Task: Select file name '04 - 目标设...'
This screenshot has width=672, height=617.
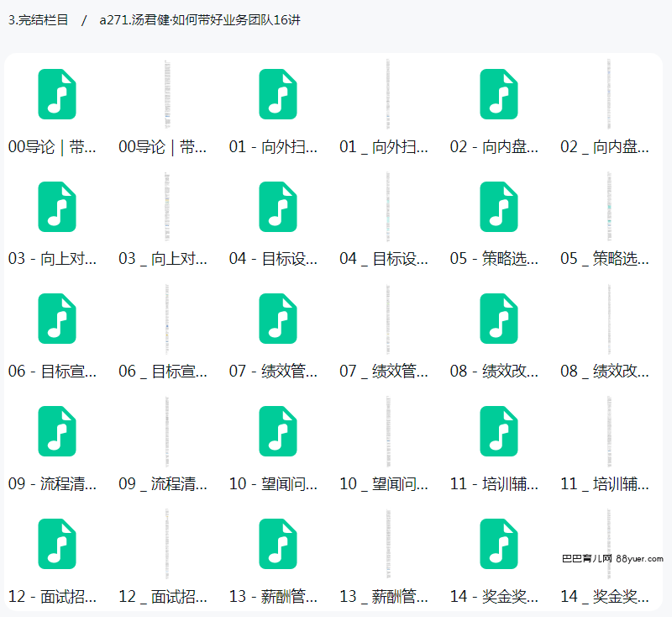Action: 274,259
